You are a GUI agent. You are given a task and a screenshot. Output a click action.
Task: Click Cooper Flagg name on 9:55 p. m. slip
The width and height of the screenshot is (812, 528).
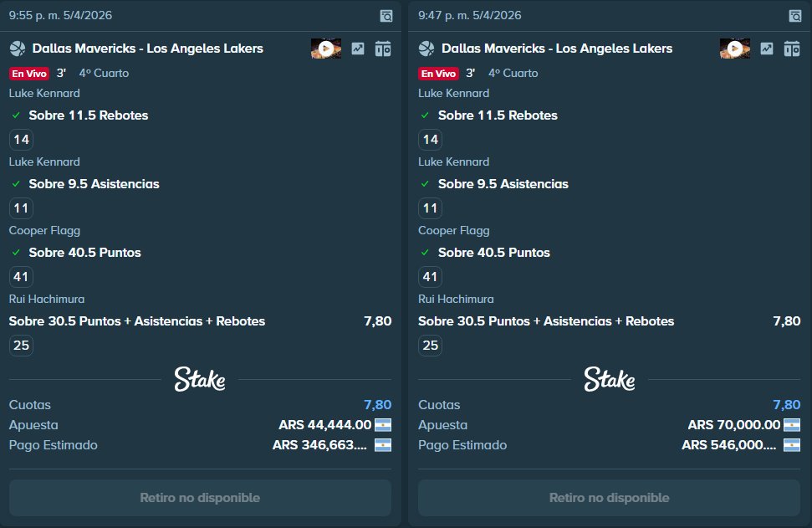tap(44, 231)
